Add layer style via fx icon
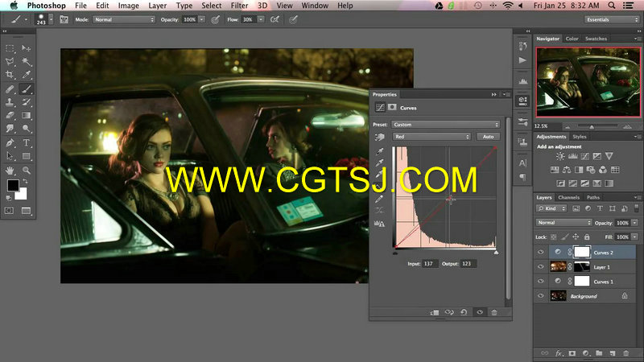 559,353
